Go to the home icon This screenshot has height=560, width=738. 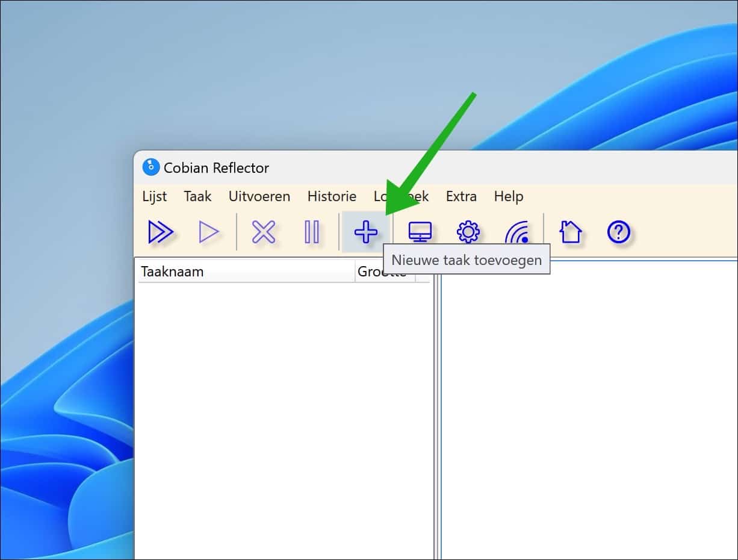pos(569,231)
